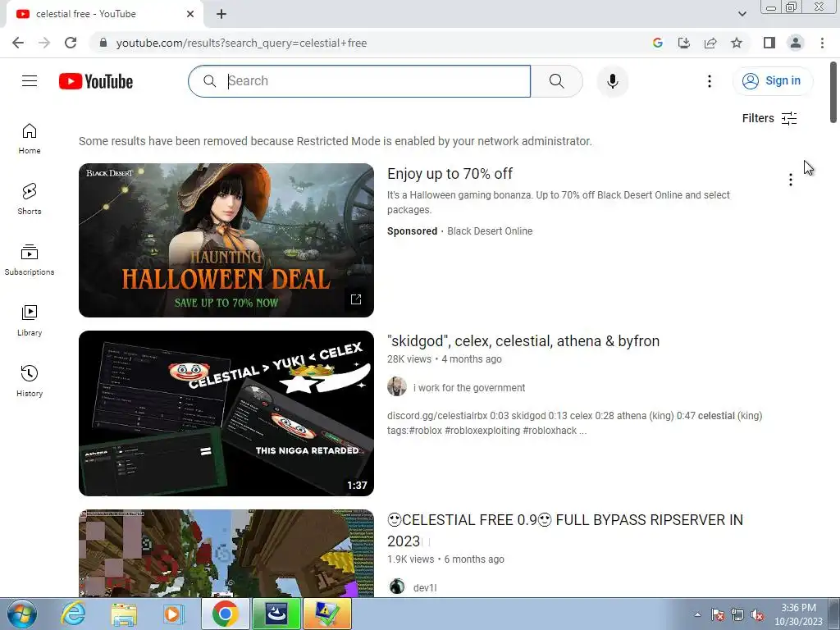Click the YouTube logo
This screenshot has width=840, height=630.
(x=96, y=81)
